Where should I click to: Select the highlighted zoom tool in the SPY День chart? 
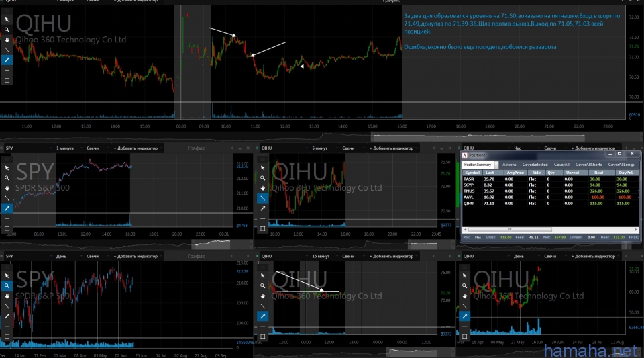point(7,285)
